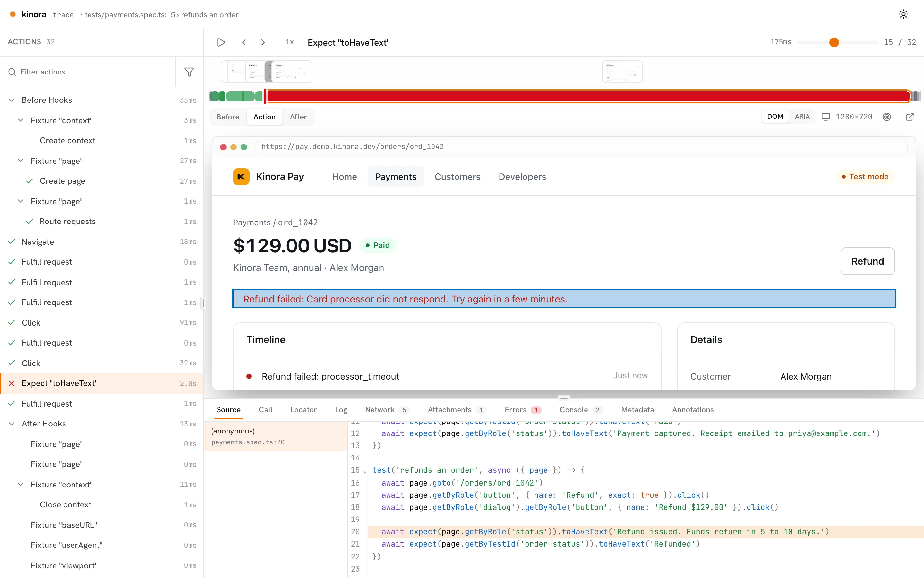The height and width of the screenshot is (578, 924).
Task: Click the pick locator target icon
Action: [887, 117]
